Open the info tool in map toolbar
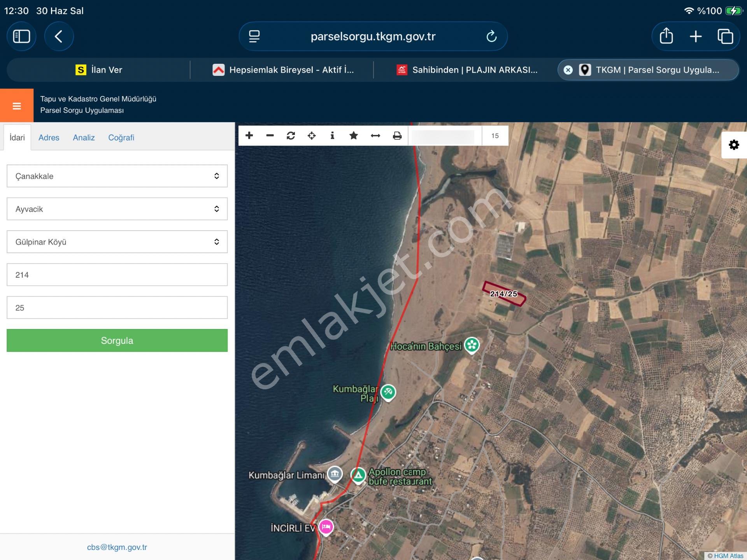This screenshot has width=747, height=560. [x=332, y=135]
